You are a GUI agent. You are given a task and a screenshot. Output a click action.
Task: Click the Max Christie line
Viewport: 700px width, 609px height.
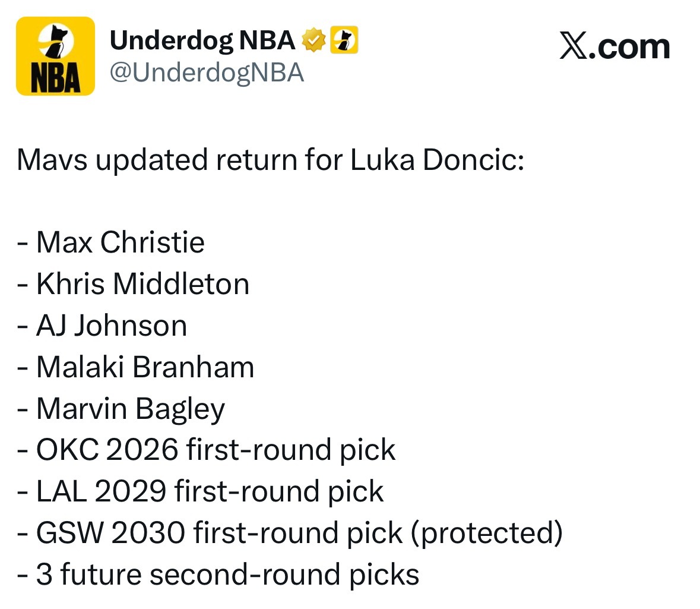pos(110,242)
